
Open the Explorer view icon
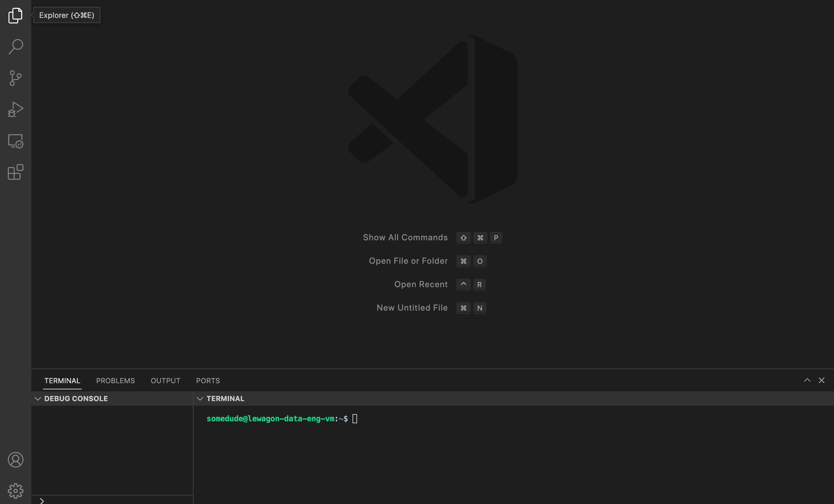coord(16,16)
